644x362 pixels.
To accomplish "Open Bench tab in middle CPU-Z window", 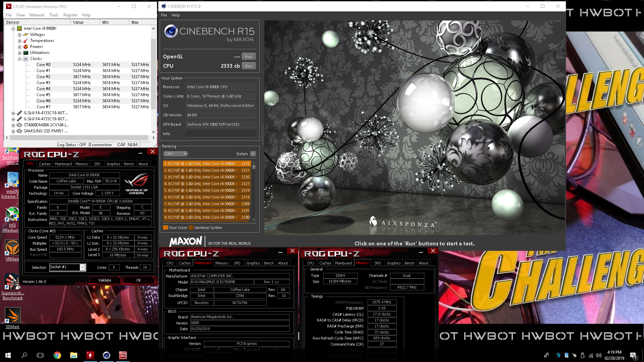I will click(269, 263).
